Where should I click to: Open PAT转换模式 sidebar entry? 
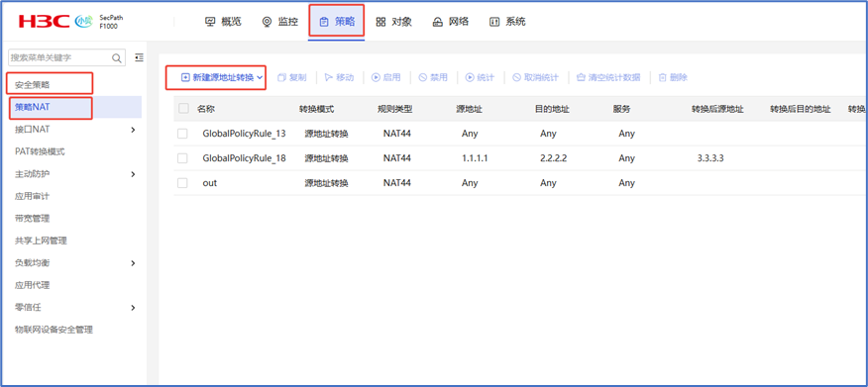click(x=40, y=151)
